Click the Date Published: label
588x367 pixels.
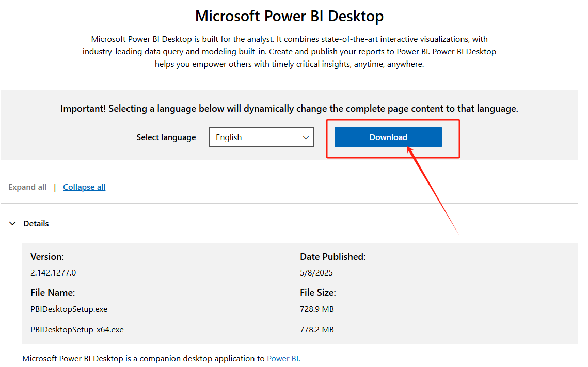[x=332, y=257]
